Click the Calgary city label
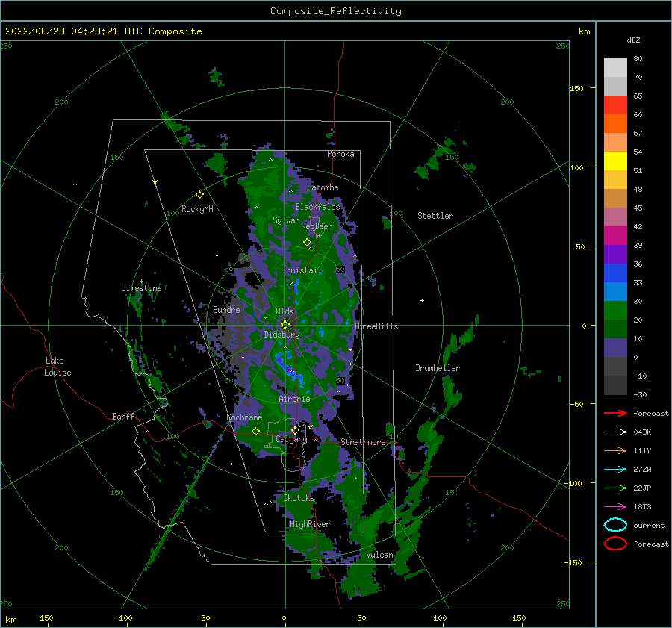 [291, 439]
